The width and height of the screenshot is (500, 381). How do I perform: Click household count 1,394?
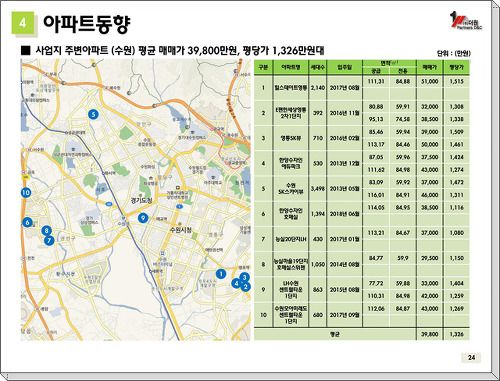pyautogui.click(x=318, y=214)
